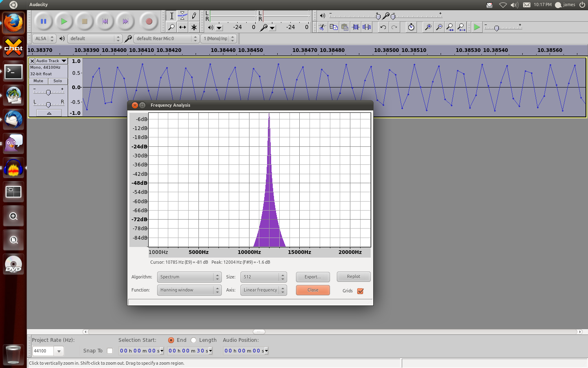Open Audacity from the Ubuntu launcher
Viewport: 588px width, 368px height.
pos(13,168)
